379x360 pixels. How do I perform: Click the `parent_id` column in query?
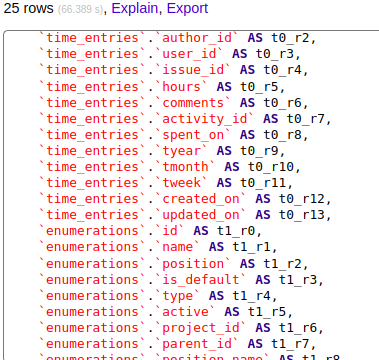click(x=197, y=344)
